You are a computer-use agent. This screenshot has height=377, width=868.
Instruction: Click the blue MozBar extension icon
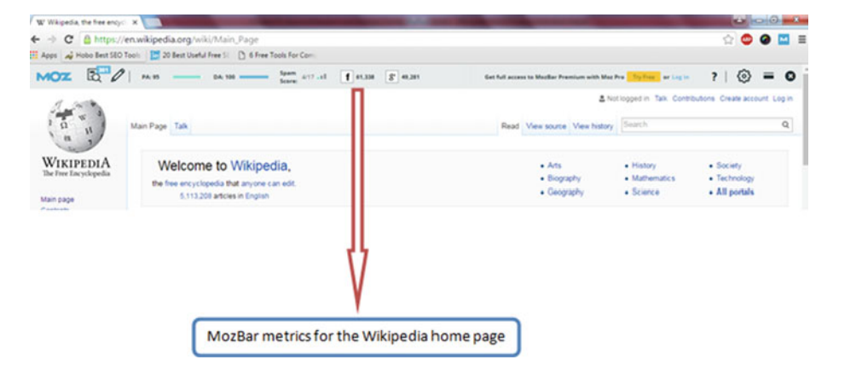tap(784, 40)
